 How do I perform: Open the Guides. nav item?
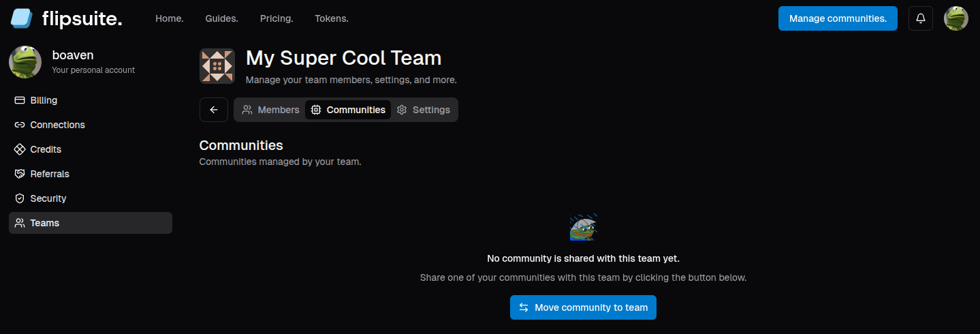point(222,18)
